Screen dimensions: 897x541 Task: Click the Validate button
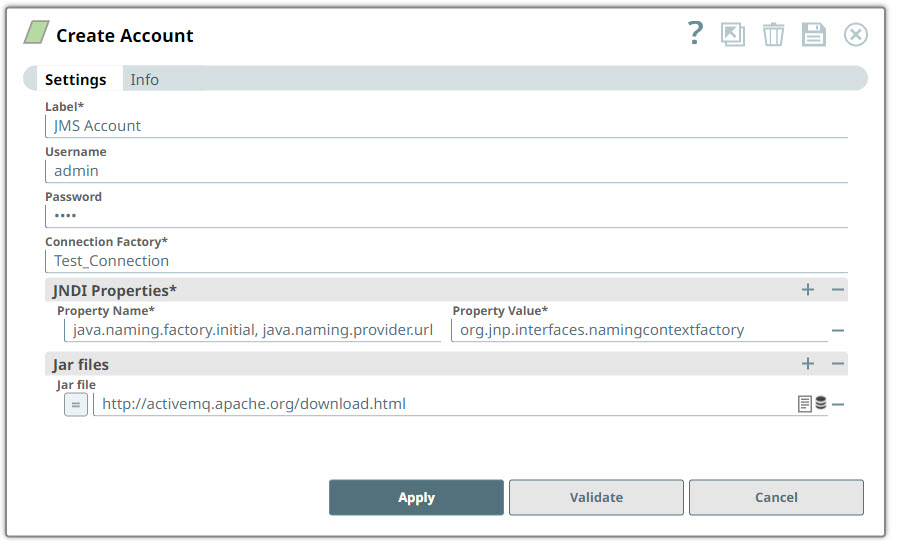pyautogui.click(x=596, y=498)
